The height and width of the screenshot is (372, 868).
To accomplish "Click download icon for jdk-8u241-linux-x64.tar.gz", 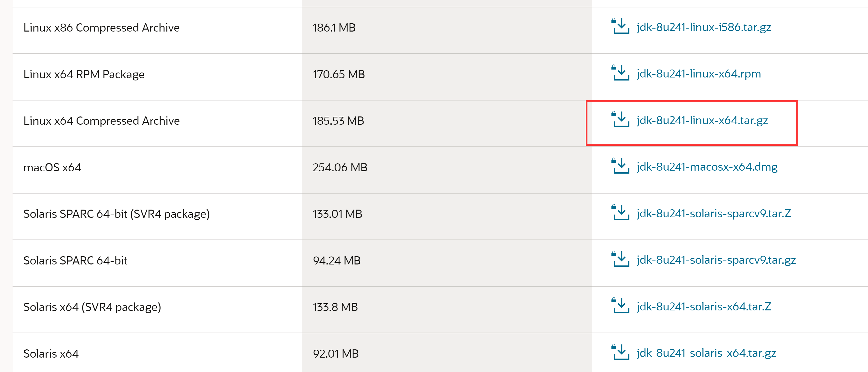I will coord(620,119).
